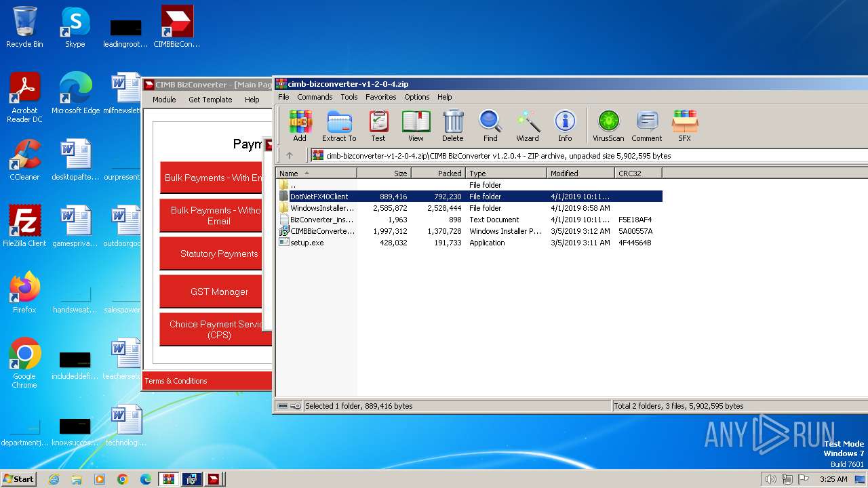Image resolution: width=868 pixels, height=488 pixels.
Task: Open the Commands menu
Action: click(315, 97)
